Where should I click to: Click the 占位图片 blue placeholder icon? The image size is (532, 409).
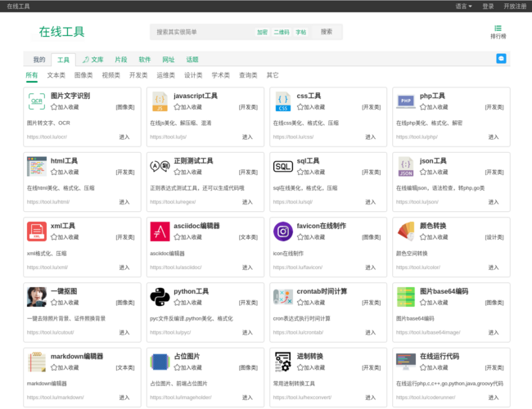(x=160, y=362)
